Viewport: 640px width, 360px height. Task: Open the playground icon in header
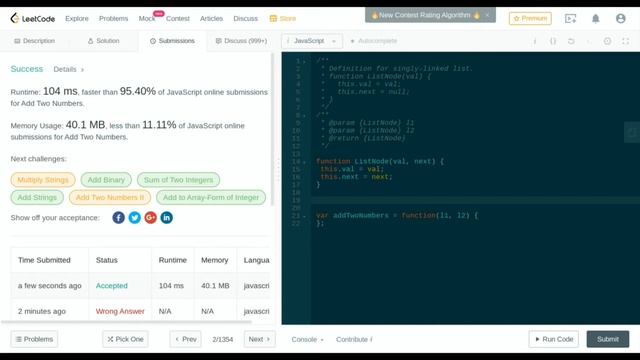tap(570, 18)
